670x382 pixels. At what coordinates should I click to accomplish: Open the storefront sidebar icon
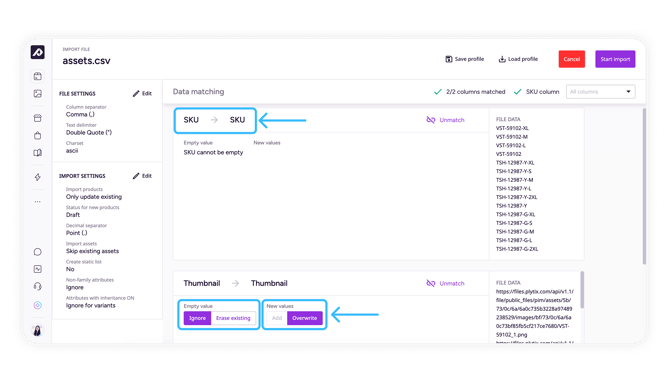click(38, 118)
